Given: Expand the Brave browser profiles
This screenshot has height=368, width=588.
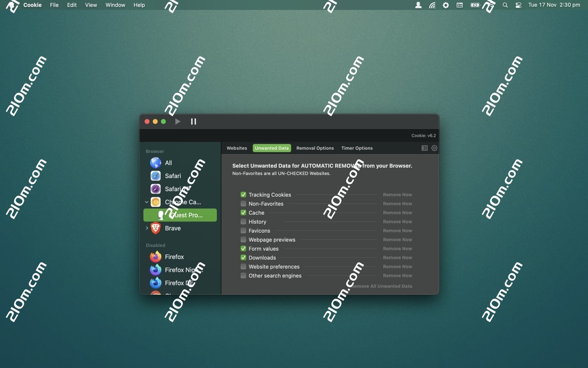Looking at the screenshot, I should [147, 228].
